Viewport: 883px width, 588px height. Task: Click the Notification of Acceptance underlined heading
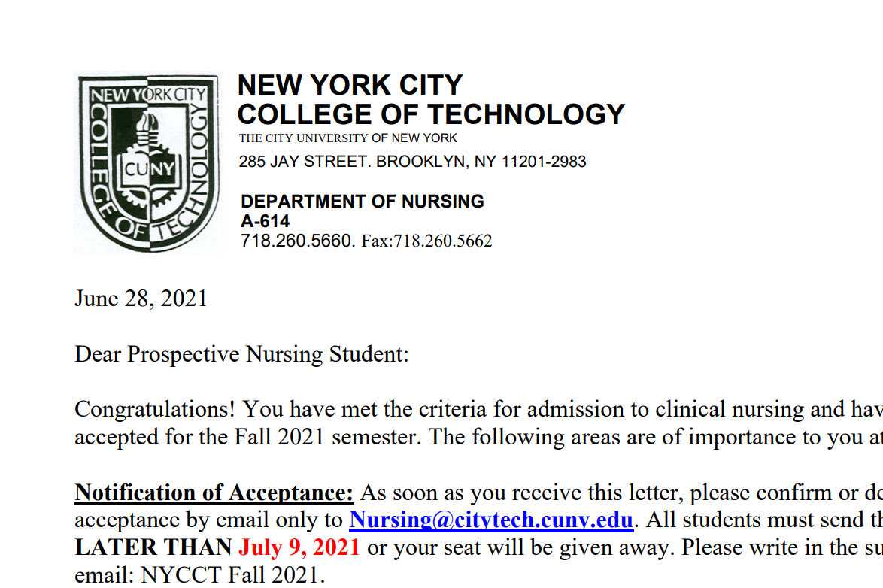[x=214, y=493]
